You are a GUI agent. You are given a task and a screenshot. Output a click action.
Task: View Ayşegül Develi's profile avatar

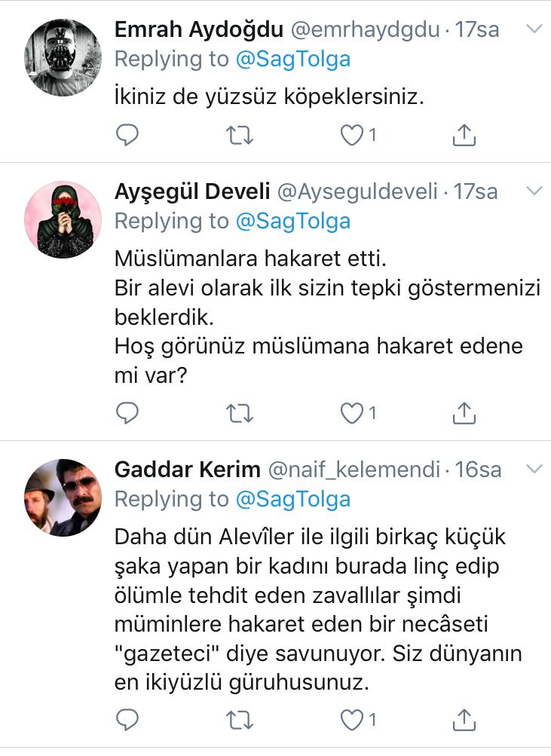[63, 219]
